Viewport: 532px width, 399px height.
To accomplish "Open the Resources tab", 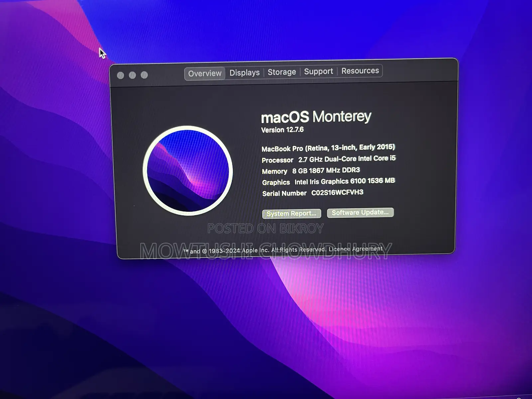I will point(360,71).
